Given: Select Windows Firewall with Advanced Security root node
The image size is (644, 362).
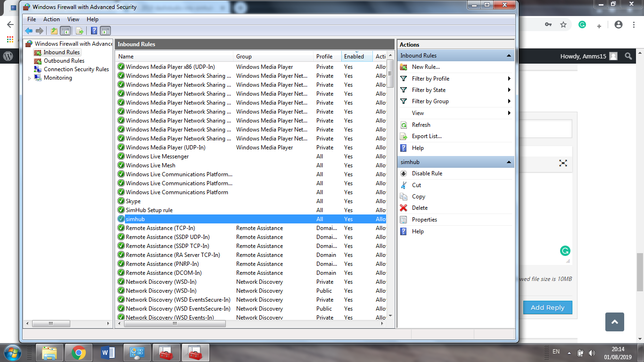Looking at the screenshot, I should coord(70,44).
